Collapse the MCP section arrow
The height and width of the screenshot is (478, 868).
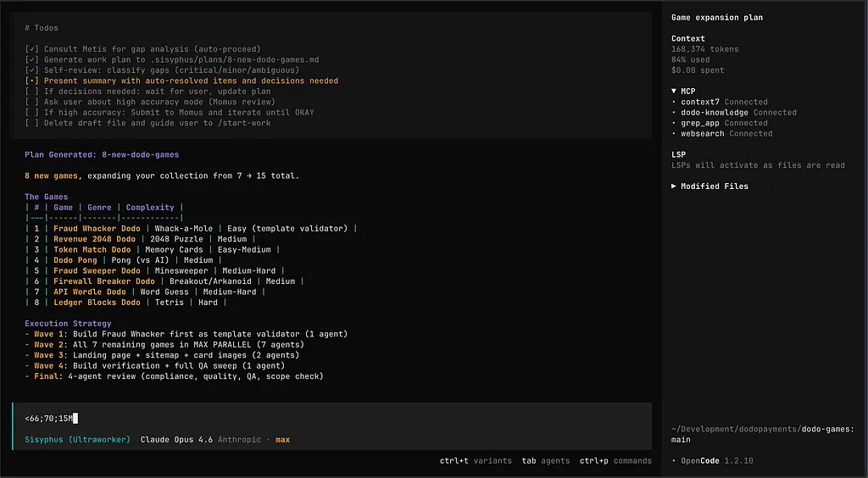674,91
